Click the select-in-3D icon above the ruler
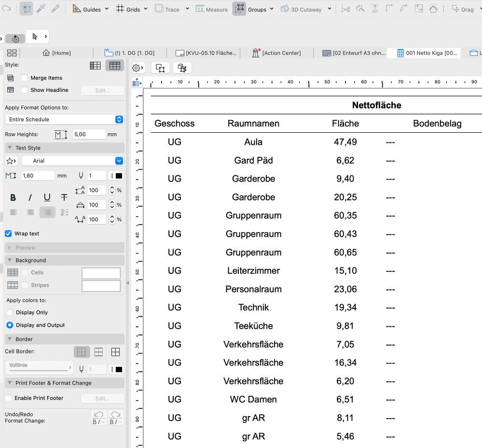 182,68
